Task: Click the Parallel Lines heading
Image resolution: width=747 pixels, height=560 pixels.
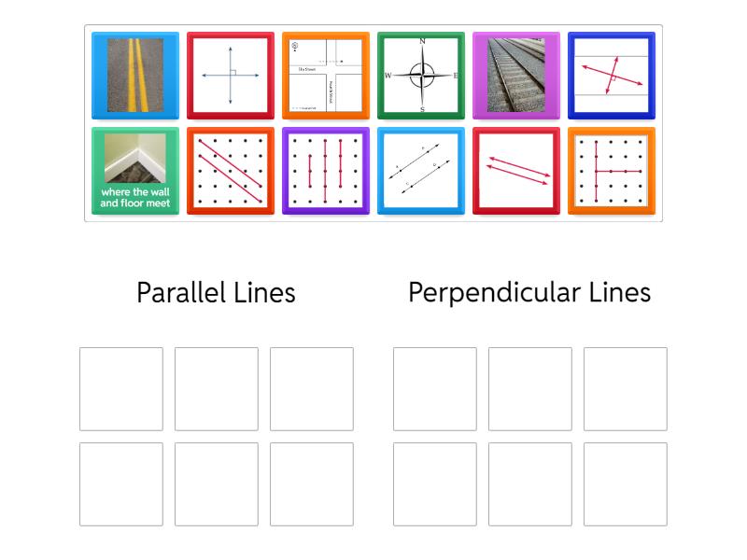Action: pyautogui.click(x=216, y=293)
